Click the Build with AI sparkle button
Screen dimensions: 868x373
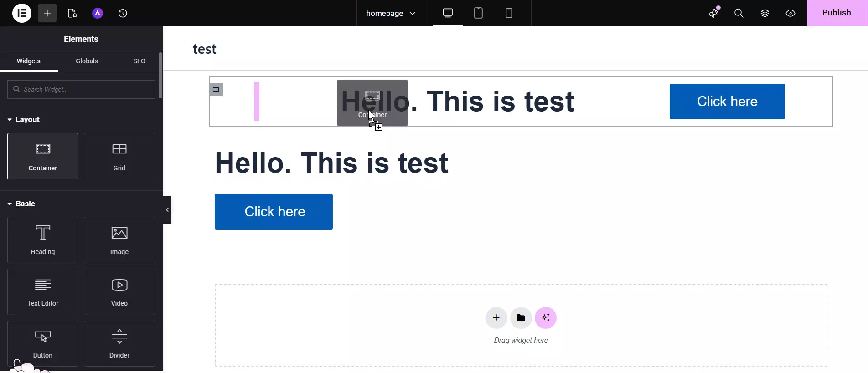546,318
